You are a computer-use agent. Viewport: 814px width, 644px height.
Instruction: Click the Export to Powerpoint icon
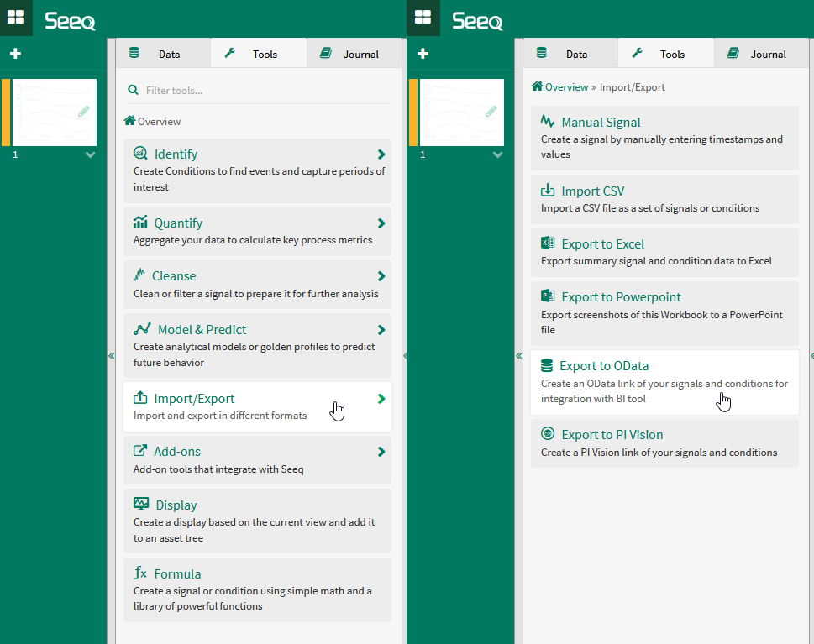[548, 296]
